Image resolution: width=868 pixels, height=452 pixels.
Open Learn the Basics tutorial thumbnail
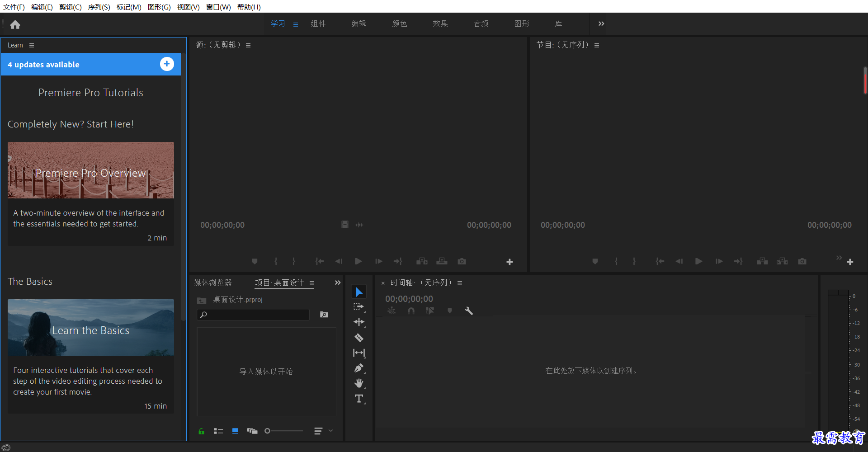[x=91, y=327]
